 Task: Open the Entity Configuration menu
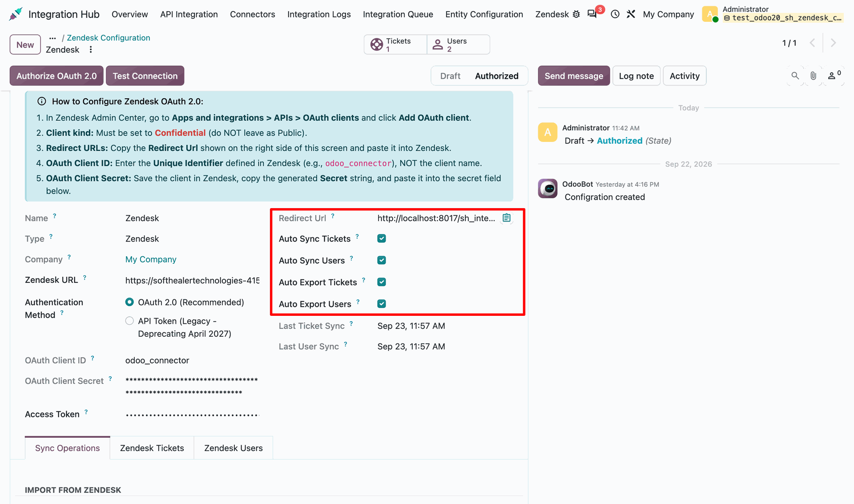(x=484, y=14)
